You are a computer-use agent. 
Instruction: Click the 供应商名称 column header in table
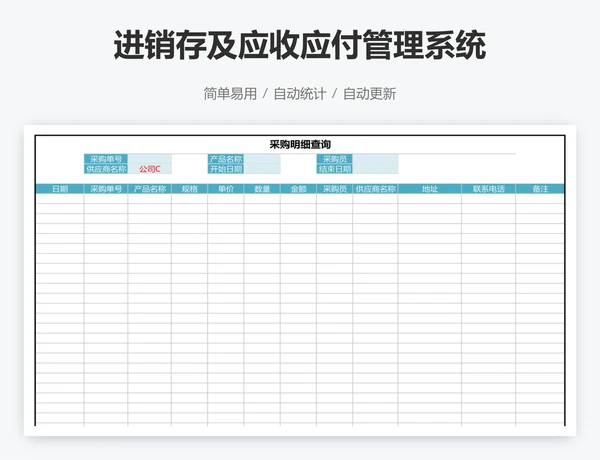point(375,188)
